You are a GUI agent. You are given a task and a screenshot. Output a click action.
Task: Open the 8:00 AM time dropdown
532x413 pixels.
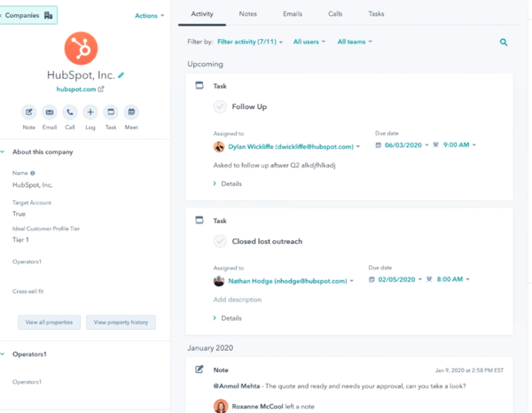click(x=453, y=279)
